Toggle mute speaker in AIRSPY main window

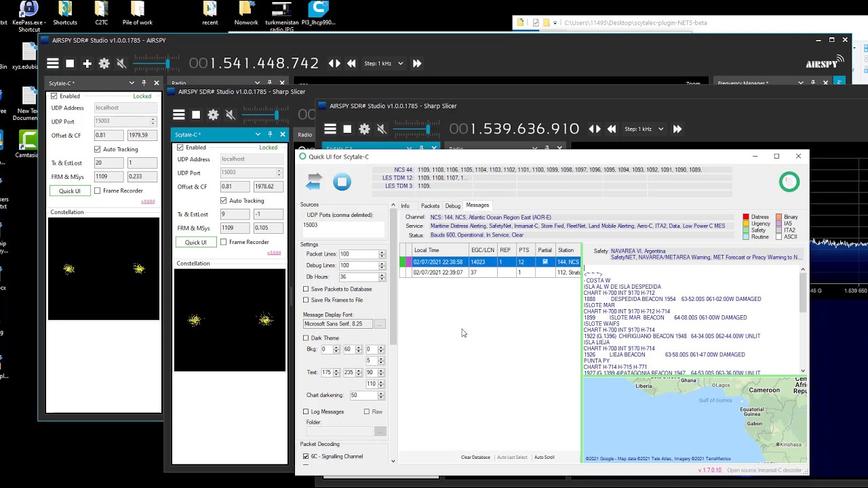pyautogui.click(x=121, y=63)
